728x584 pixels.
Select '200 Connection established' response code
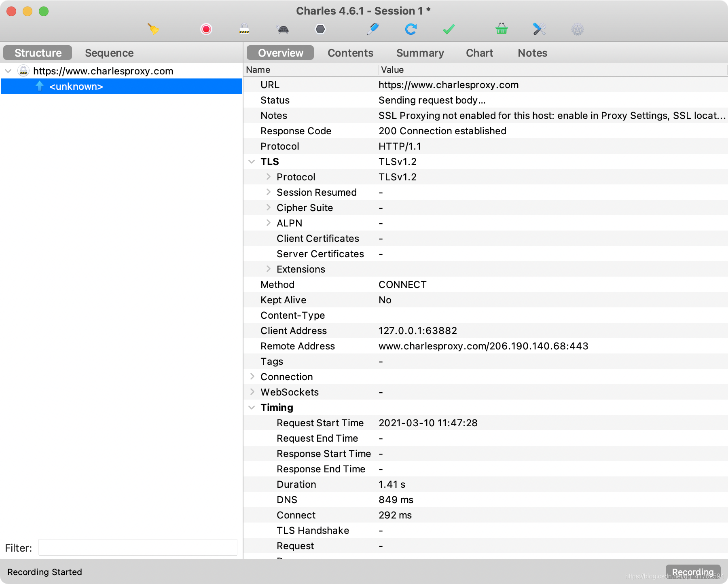pos(442,131)
